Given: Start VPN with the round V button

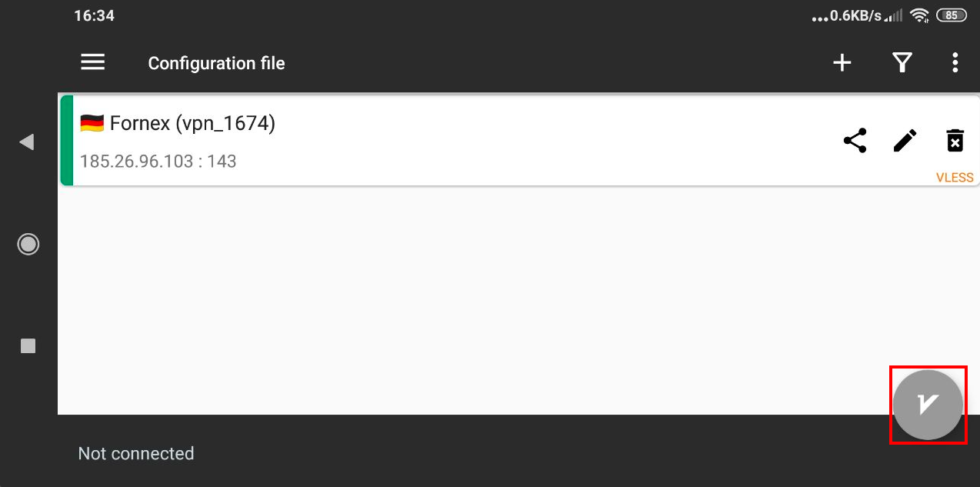Looking at the screenshot, I should click(928, 405).
